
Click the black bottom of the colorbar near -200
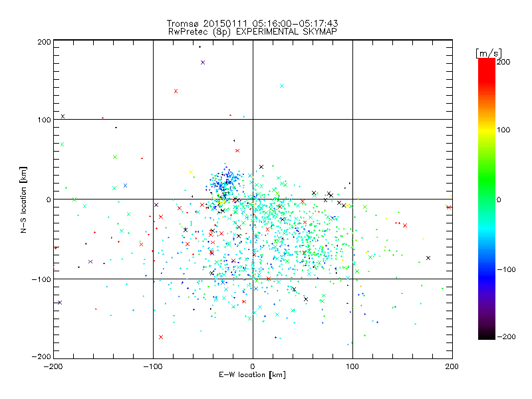point(487,334)
